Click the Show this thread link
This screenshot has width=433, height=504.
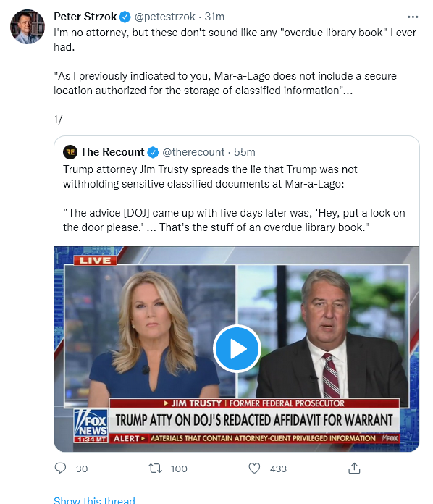[x=94, y=500]
